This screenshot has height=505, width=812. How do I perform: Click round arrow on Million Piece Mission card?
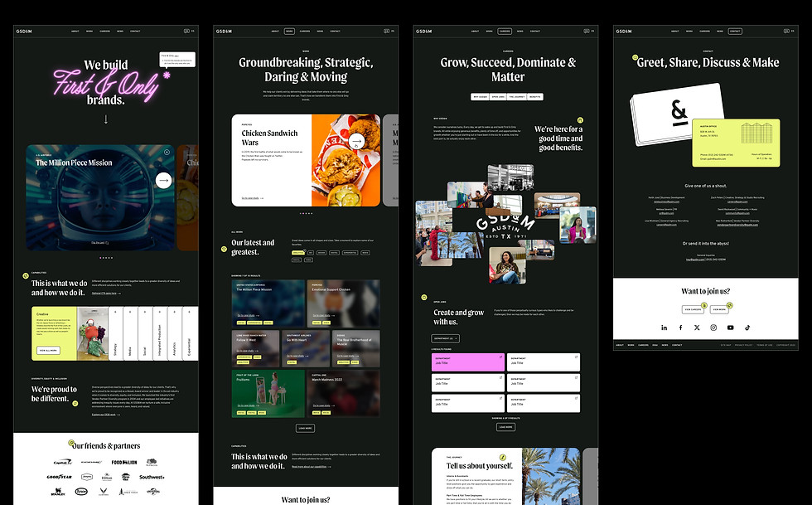pyautogui.click(x=164, y=181)
